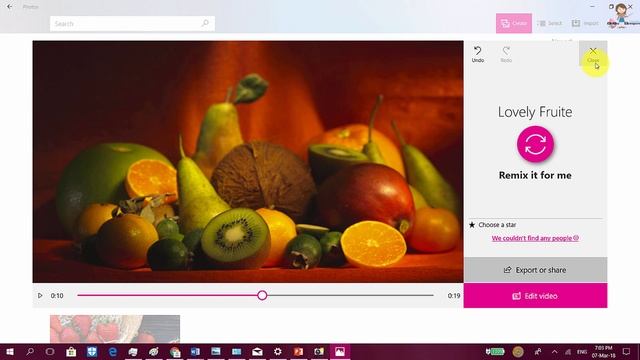The image size is (640, 360).
Task: Launch Microsoft Store from the taskbar
Action: (71, 351)
